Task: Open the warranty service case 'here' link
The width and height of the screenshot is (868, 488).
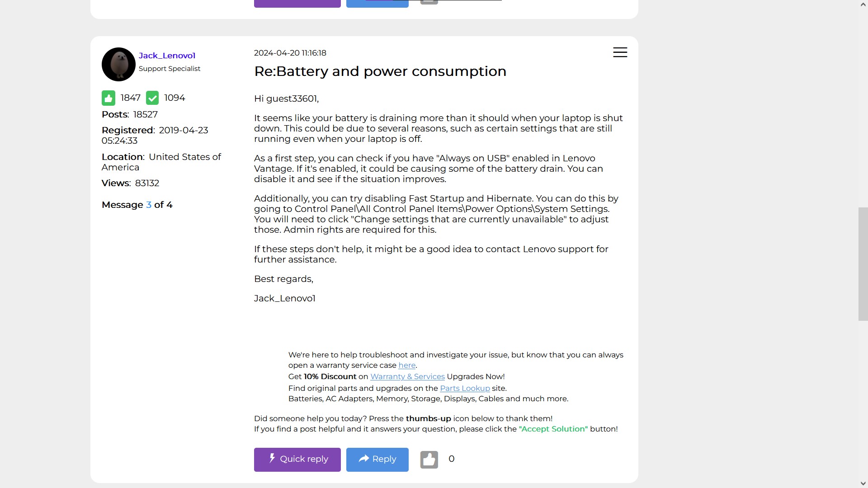Action: (406, 365)
